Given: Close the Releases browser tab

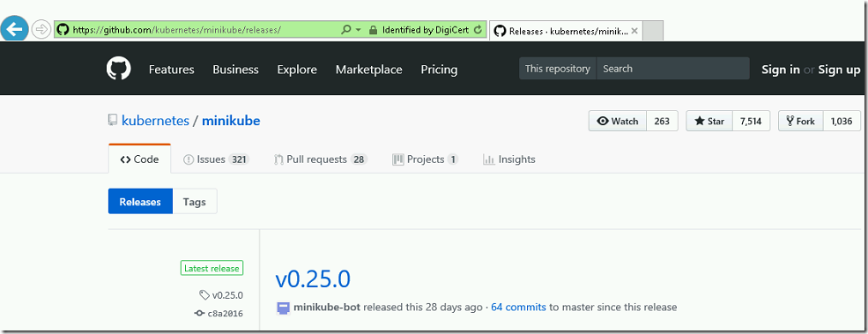Looking at the screenshot, I should (634, 31).
